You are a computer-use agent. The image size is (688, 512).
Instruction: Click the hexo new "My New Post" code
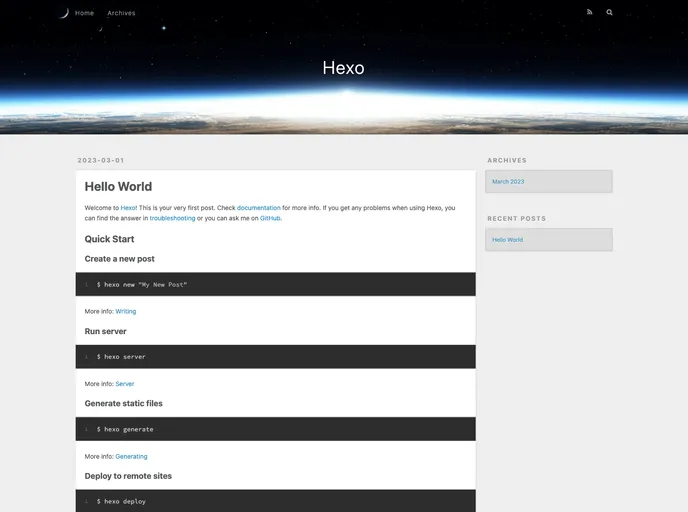[142, 285]
